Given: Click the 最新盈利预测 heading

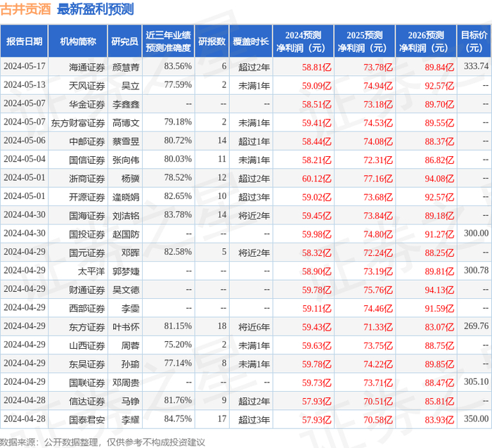Looking at the screenshot, I should click(x=96, y=9).
